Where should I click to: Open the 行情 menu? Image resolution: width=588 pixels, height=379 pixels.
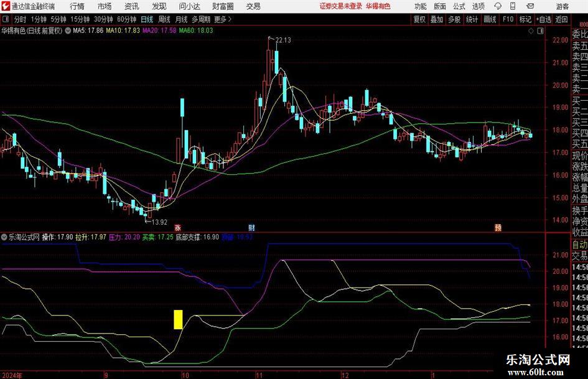77,6
